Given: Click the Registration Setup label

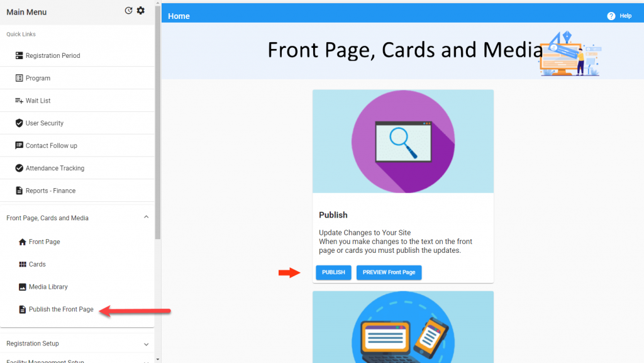Looking at the screenshot, I should (33, 343).
